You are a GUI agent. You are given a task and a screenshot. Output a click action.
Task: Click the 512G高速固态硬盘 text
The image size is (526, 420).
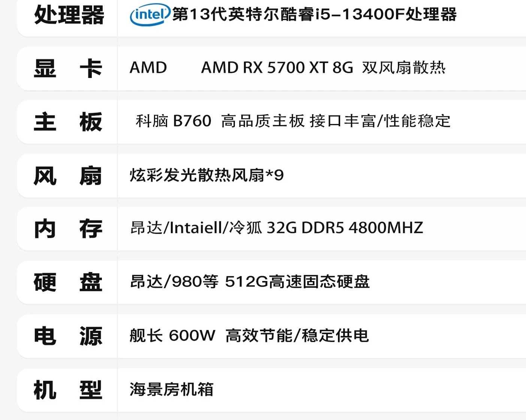pyautogui.click(x=297, y=282)
